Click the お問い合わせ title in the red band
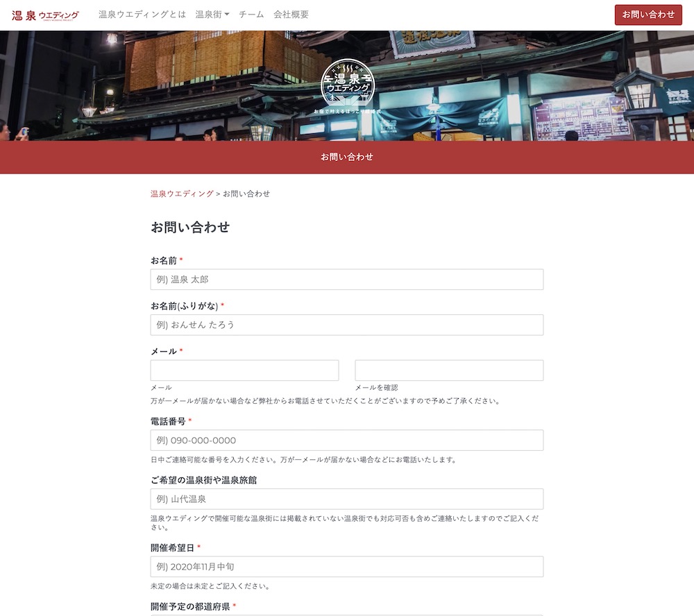The width and height of the screenshot is (694, 616). [347, 157]
